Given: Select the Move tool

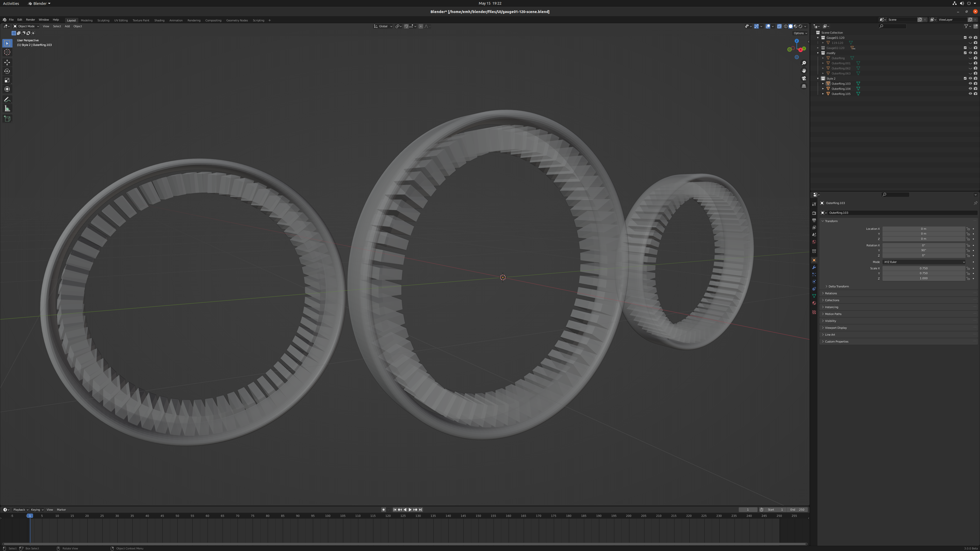Looking at the screenshot, I should (x=7, y=62).
